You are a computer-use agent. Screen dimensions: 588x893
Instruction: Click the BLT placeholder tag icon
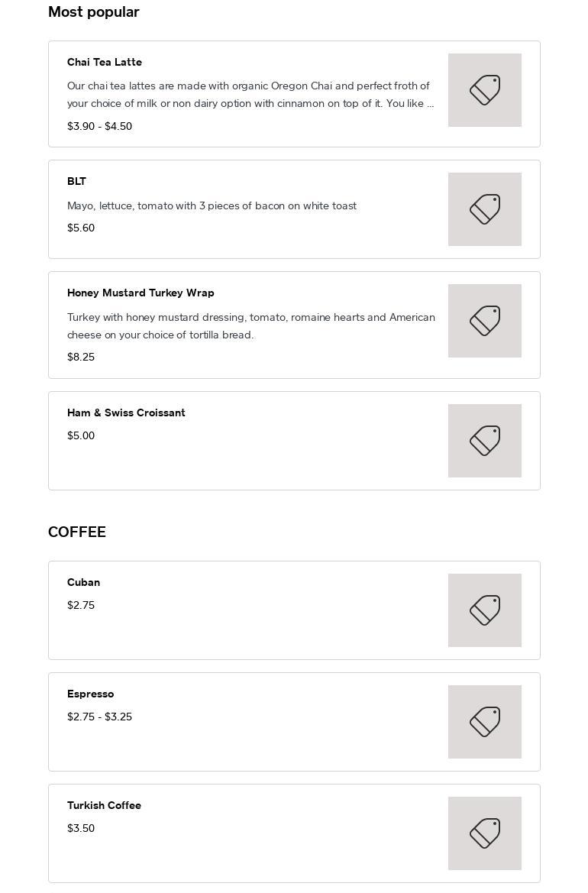(x=484, y=209)
